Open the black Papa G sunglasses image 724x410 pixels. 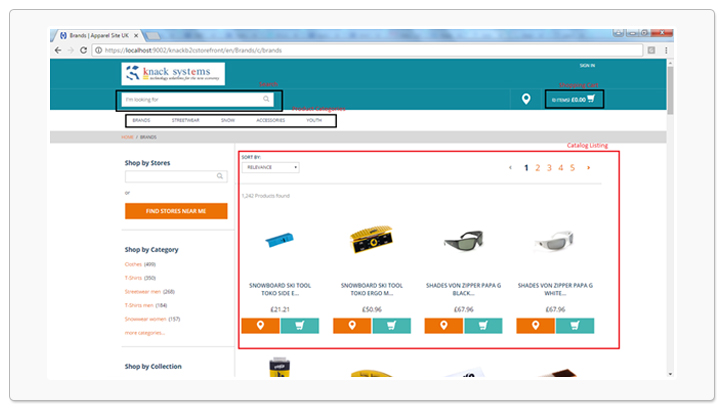tap(463, 241)
